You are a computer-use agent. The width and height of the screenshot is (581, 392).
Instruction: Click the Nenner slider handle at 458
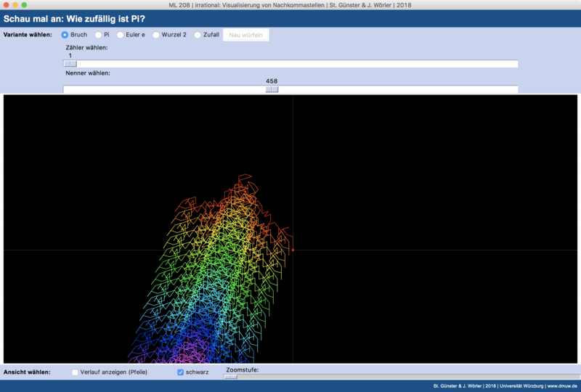(272, 89)
